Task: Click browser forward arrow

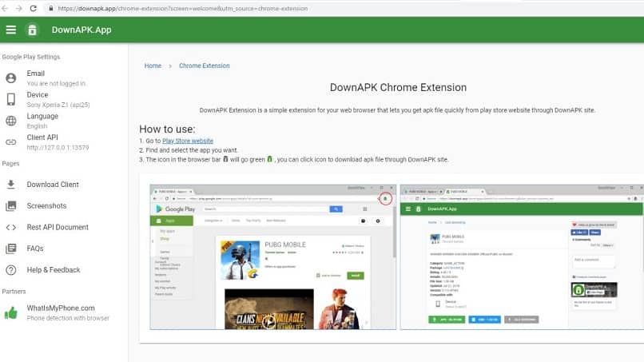Action: pyautogui.click(x=19, y=8)
